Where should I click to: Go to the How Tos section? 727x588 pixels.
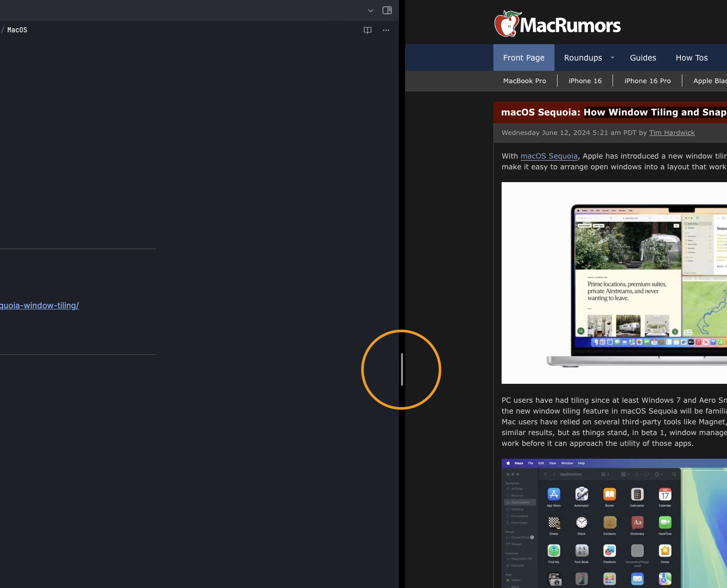[x=692, y=57]
